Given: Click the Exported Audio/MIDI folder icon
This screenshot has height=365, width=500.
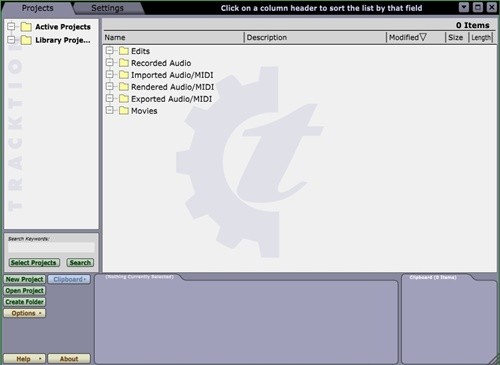Looking at the screenshot, I should [x=124, y=99].
